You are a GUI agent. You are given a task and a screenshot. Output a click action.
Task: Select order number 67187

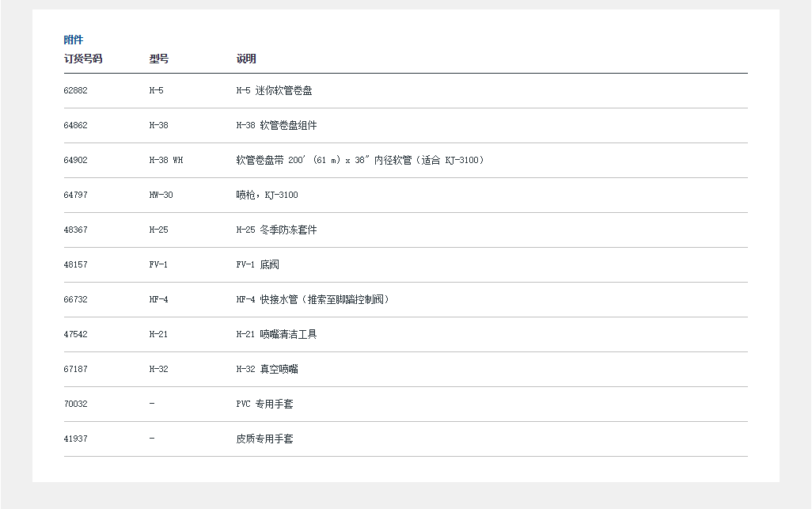click(76, 370)
